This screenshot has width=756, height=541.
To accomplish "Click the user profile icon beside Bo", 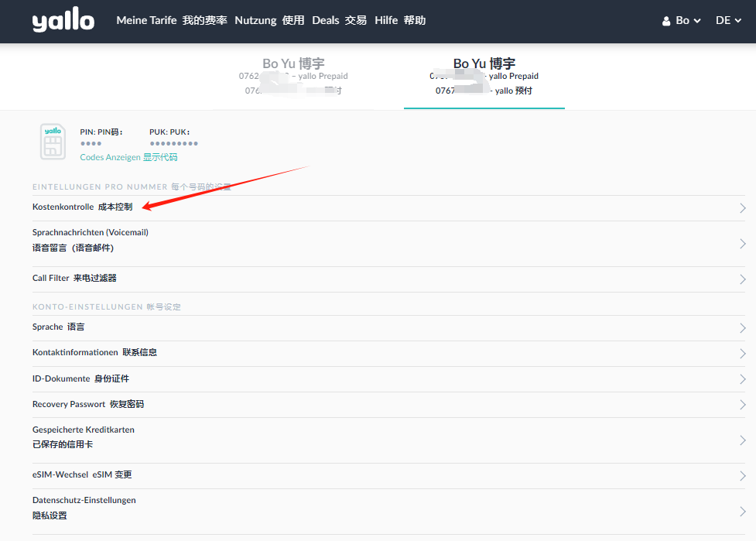I will [x=665, y=21].
